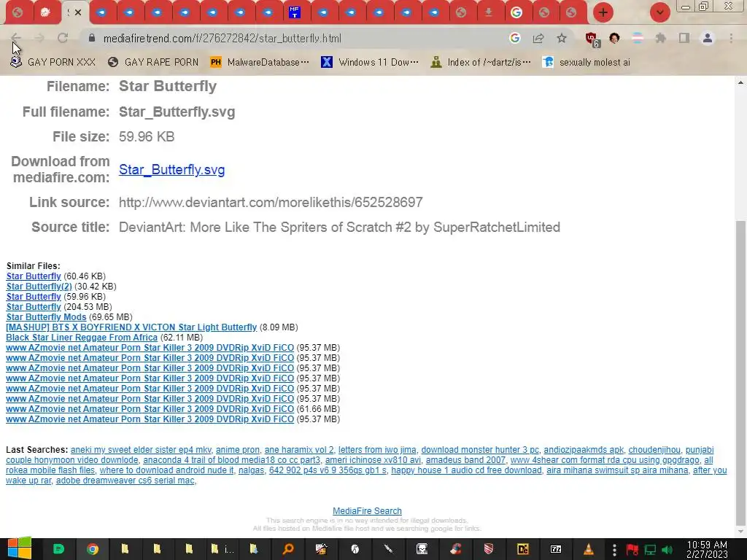The width and height of the screenshot is (747, 560).
Task: Click the scrollbar down arrow
Action: (741, 531)
